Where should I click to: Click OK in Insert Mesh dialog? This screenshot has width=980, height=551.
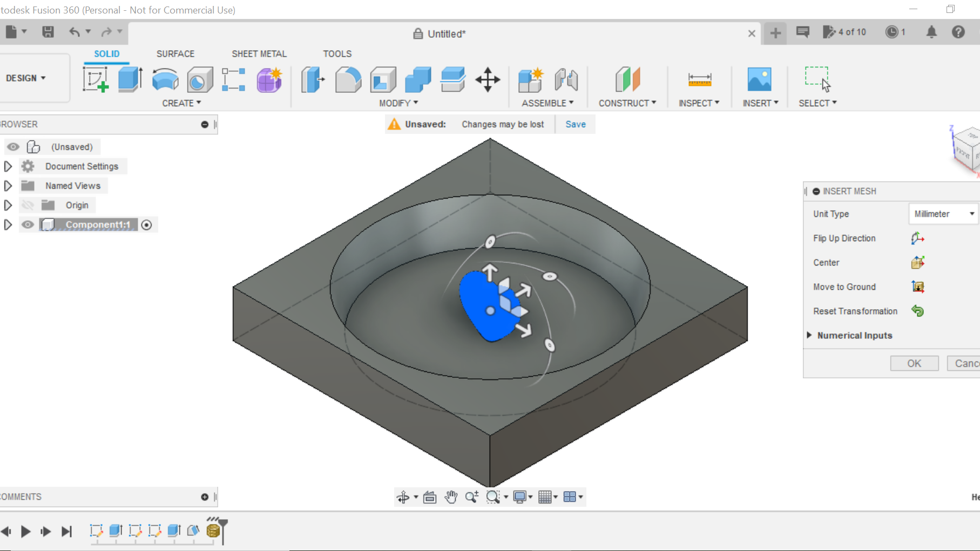point(914,363)
